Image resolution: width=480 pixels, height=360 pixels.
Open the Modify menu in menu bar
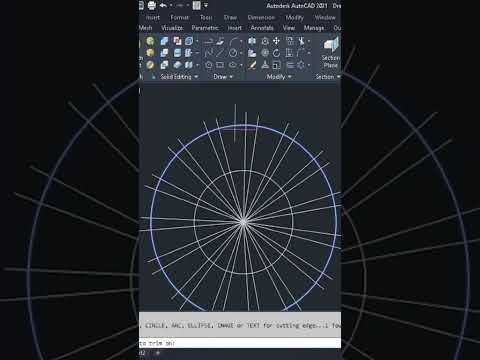click(295, 17)
